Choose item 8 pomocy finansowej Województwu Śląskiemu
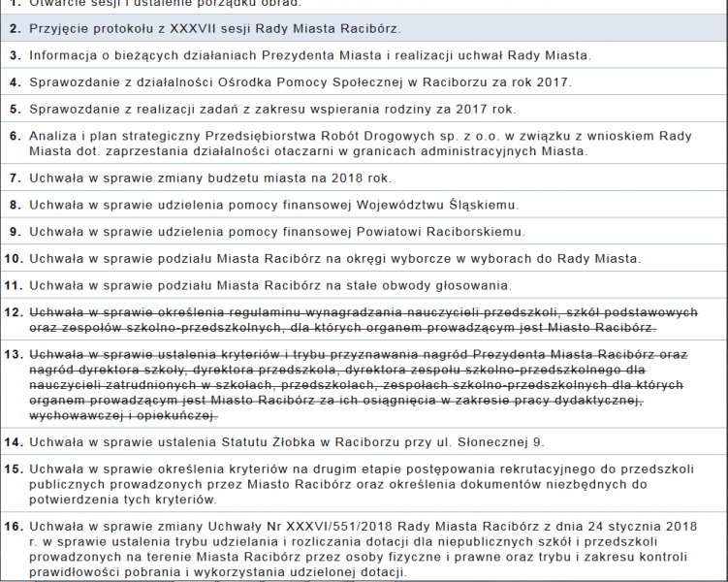Screen dimensions: 728x582 click(x=364, y=205)
